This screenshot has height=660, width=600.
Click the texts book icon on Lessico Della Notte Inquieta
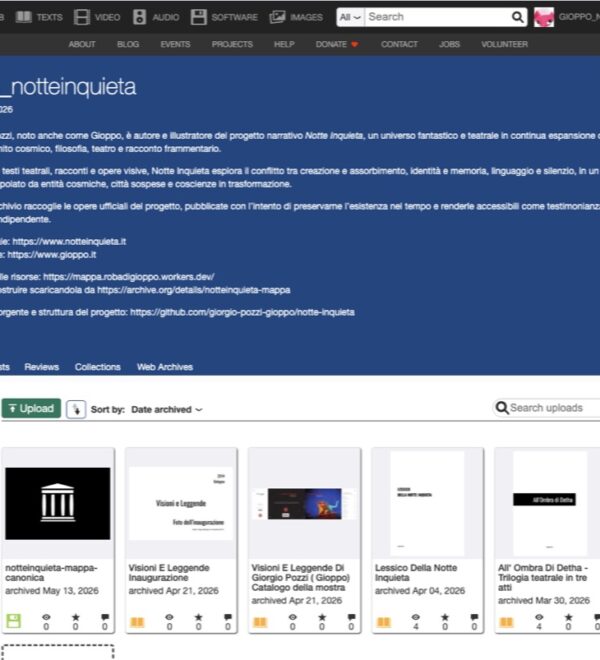coord(384,622)
